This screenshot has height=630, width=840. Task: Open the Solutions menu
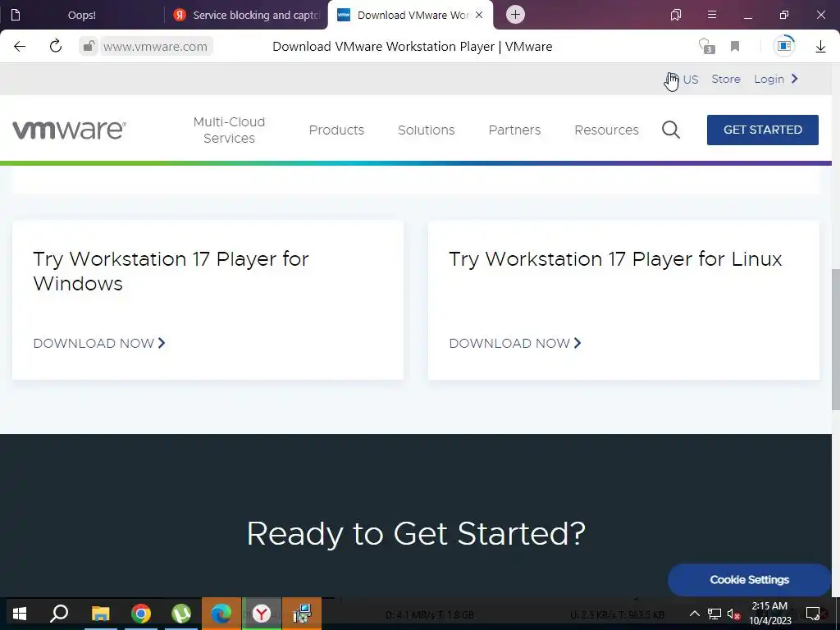(427, 130)
